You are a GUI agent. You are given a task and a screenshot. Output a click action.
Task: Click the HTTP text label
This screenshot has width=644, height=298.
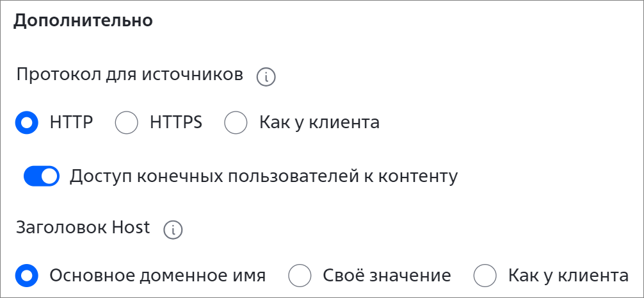[x=72, y=122]
